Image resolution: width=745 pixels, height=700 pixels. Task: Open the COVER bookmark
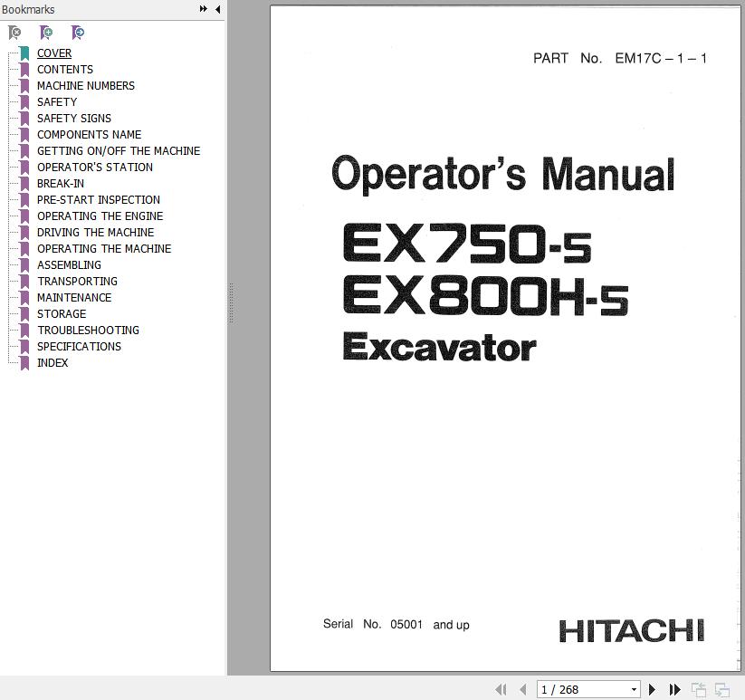tap(54, 53)
